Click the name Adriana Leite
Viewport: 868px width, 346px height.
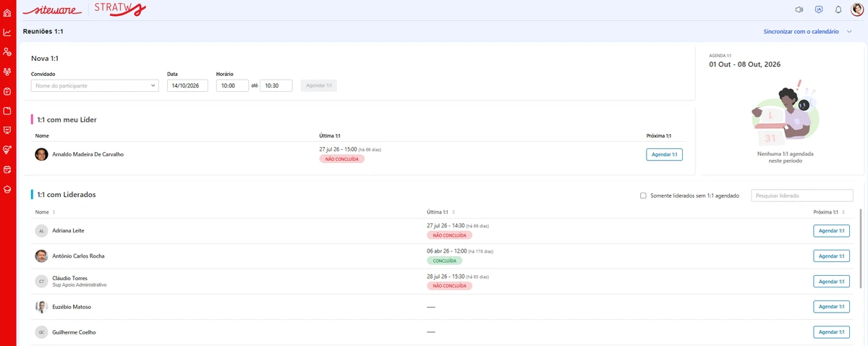pyautogui.click(x=68, y=231)
